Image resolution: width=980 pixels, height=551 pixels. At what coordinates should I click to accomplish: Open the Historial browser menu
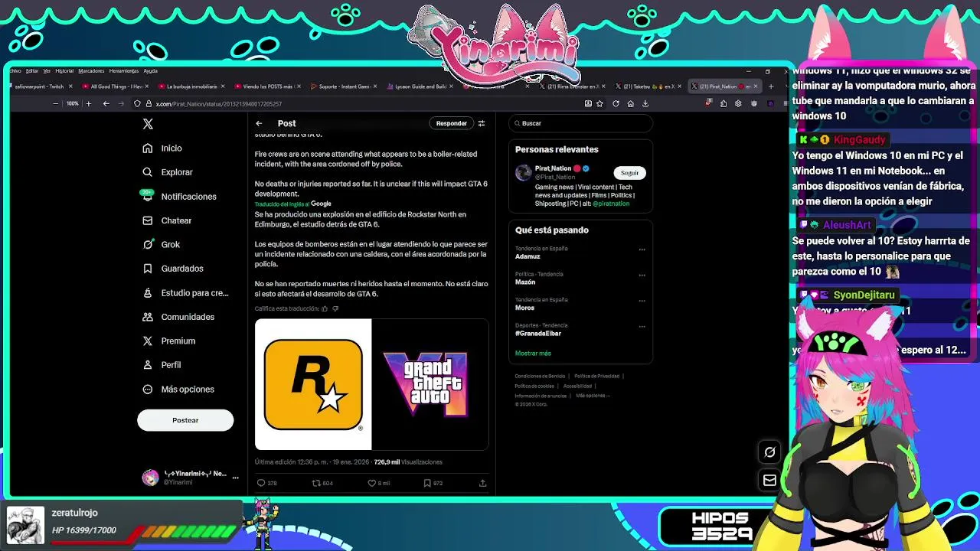(x=64, y=71)
